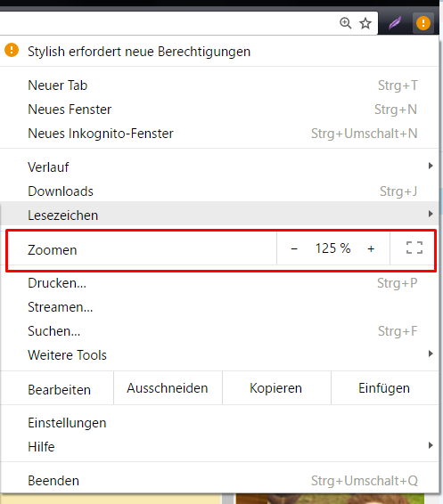The width and height of the screenshot is (443, 504).
Task: Expand the Weitere Tools submenu
Action: 219,355
